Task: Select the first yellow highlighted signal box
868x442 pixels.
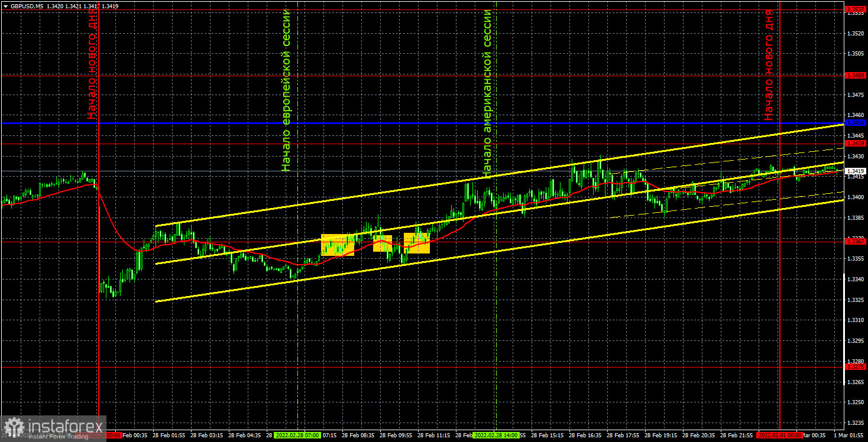Action: tap(337, 245)
